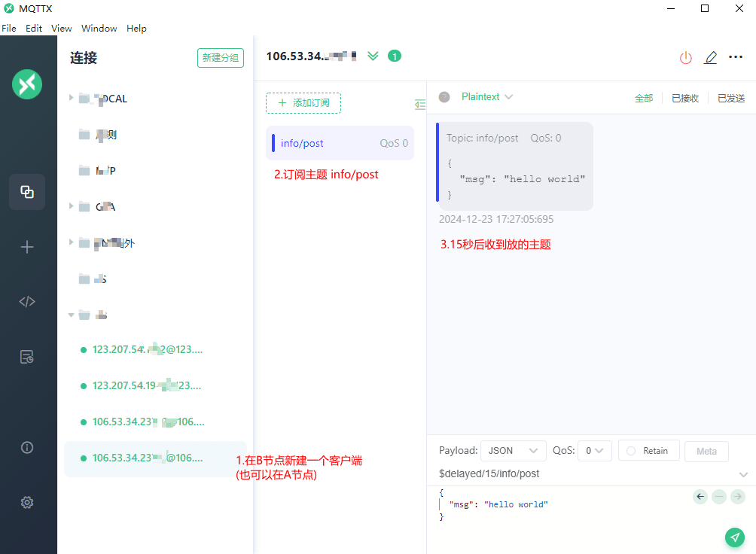The width and height of the screenshot is (756, 554).
Task: Open the Connections page icon in sidebar
Action: pos(27,192)
